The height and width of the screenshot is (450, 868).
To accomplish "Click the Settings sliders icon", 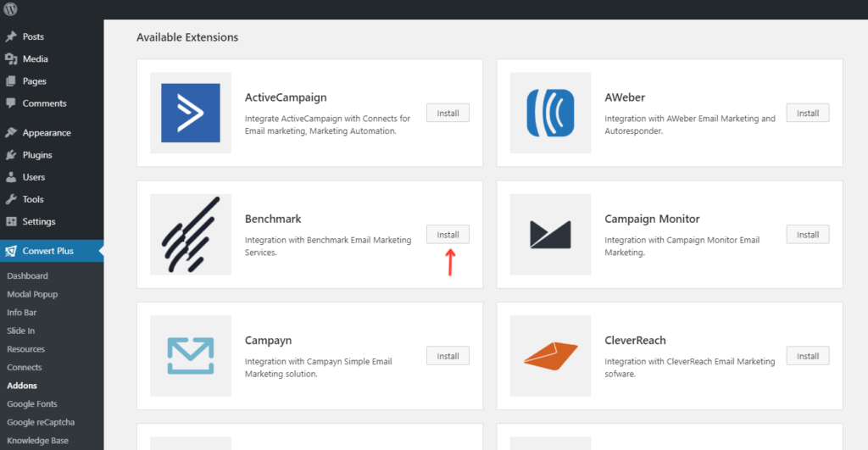I will (x=11, y=221).
